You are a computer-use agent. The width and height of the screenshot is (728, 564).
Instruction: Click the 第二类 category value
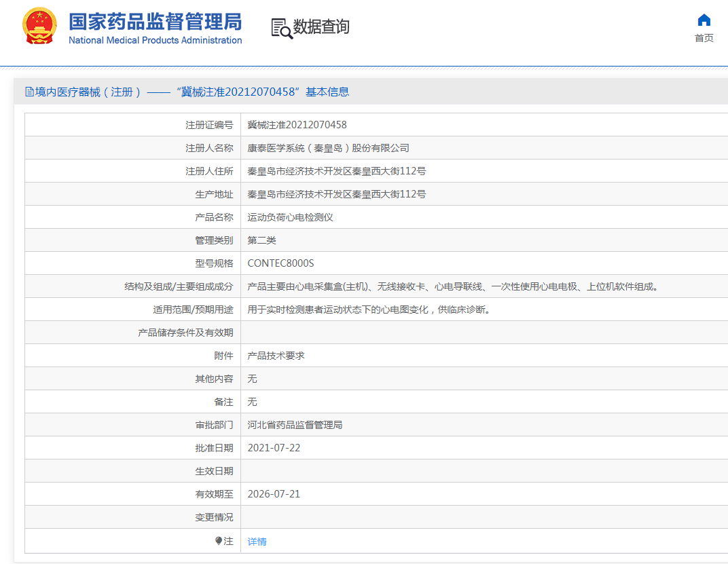262,240
